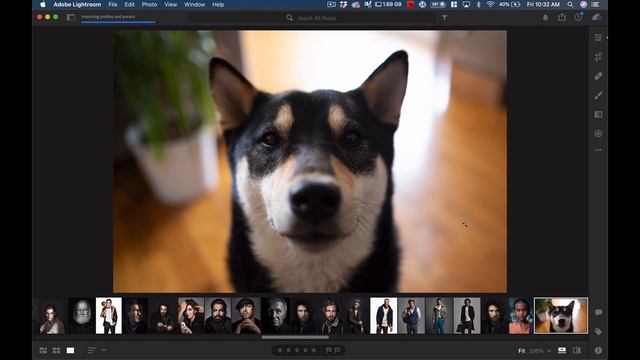Open the Photo menu
This screenshot has height=360, width=640.
click(149, 4)
